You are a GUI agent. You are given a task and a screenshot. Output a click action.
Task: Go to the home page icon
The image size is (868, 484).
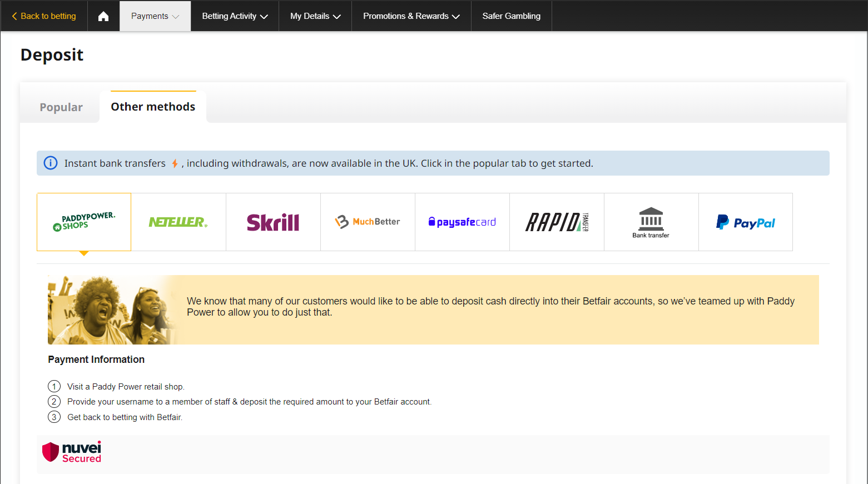click(x=103, y=16)
